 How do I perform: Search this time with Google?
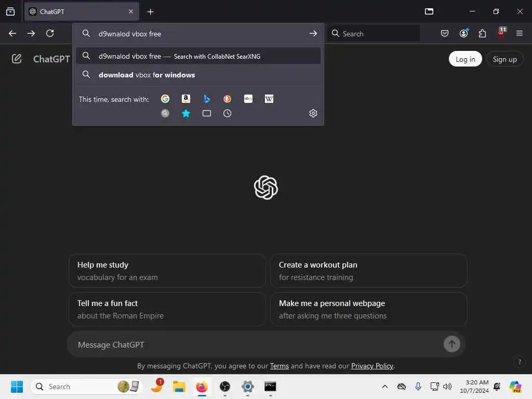[x=165, y=99]
